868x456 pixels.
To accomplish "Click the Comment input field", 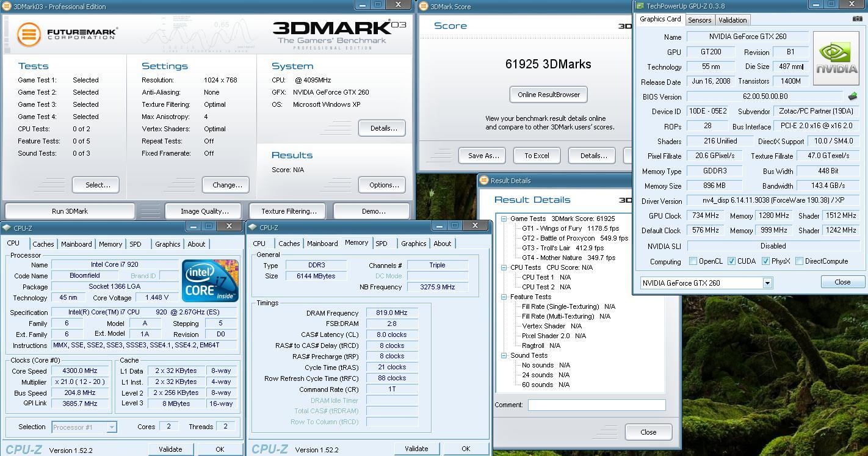I will tap(596, 405).
